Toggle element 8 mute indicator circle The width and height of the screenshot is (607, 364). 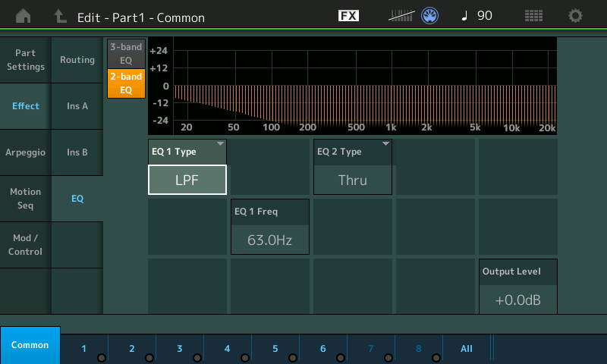click(436, 358)
